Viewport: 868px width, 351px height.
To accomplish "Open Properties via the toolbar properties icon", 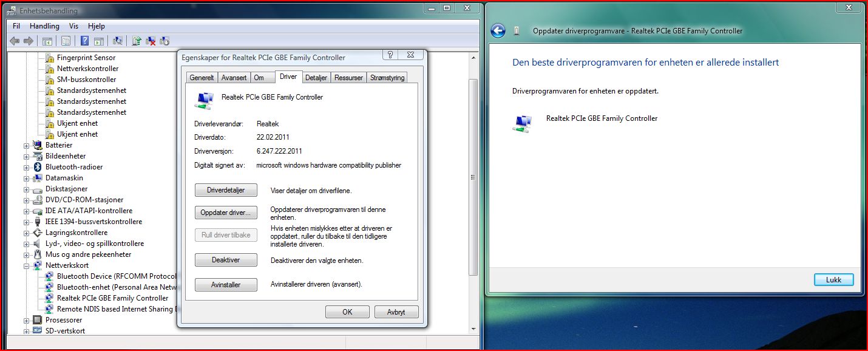I will (66, 41).
